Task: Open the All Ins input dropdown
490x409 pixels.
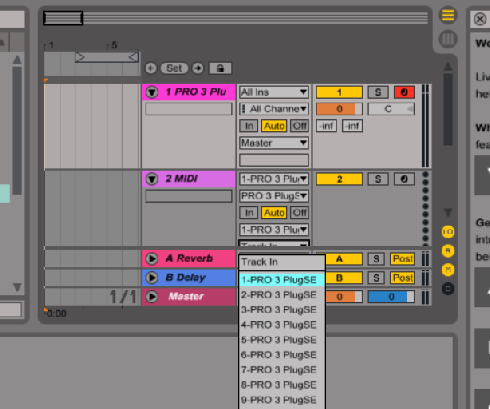Action: (x=274, y=92)
